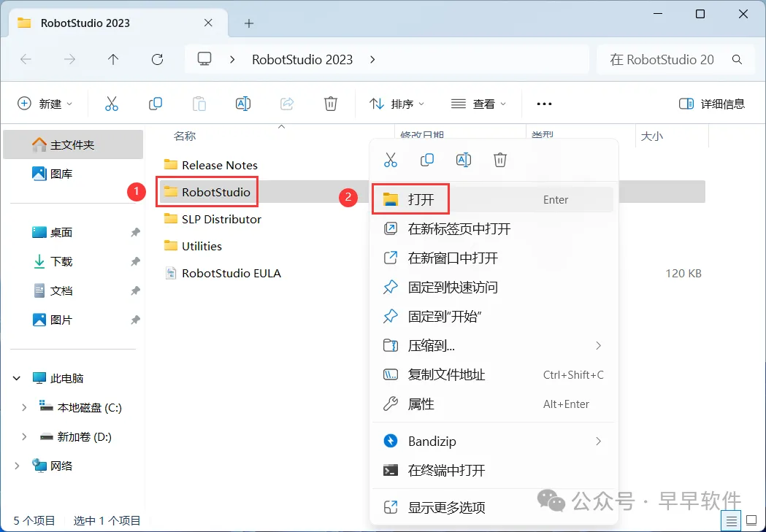The width and height of the screenshot is (766, 532).
Task: Choose 复制文件地址
Action: click(x=492, y=375)
